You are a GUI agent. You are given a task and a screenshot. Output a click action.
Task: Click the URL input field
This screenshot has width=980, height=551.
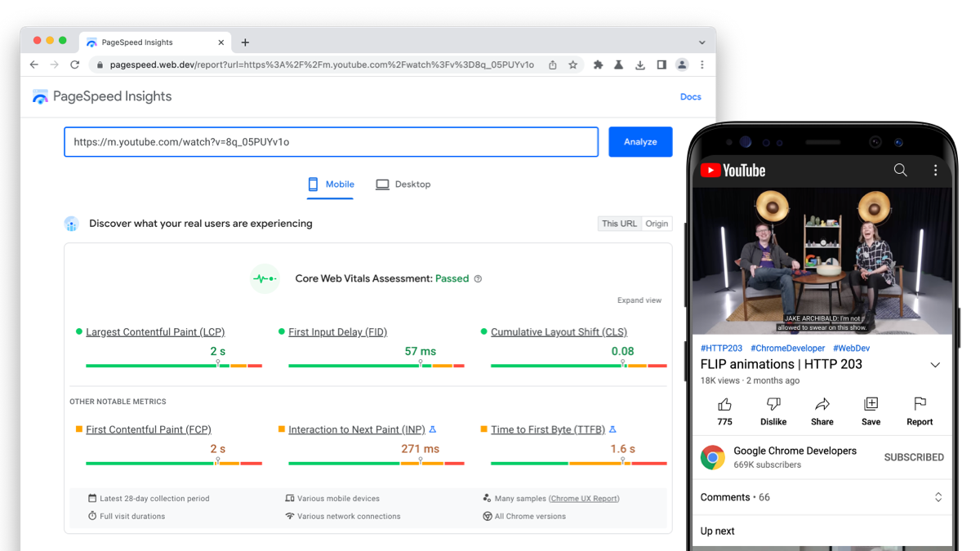pyautogui.click(x=331, y=141)
